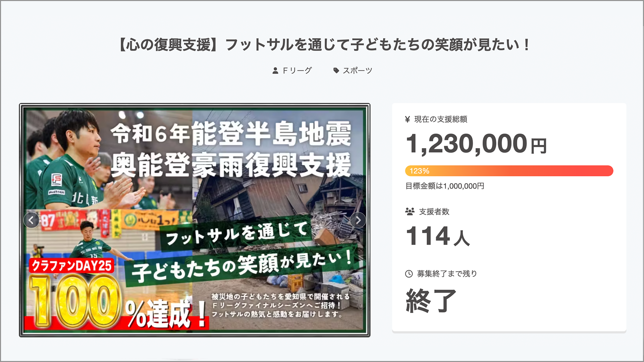The image size is (644, 362).
Task: Click the 募集終了まで残り label
Action: pos(447,274)
